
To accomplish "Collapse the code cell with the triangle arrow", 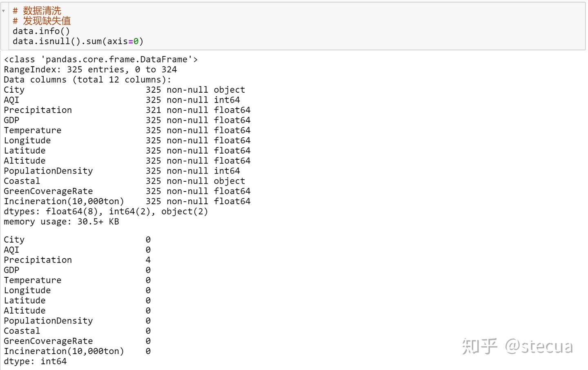I will [x=4, y=11].
